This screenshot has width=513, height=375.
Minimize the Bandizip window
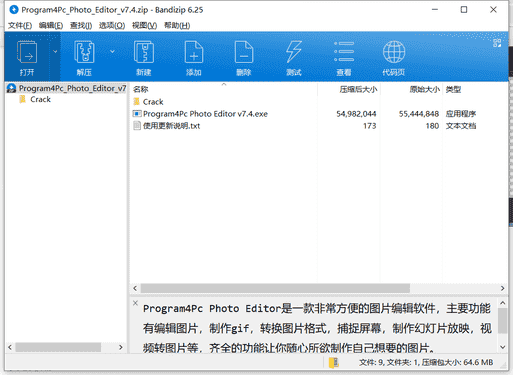point(435,10)
